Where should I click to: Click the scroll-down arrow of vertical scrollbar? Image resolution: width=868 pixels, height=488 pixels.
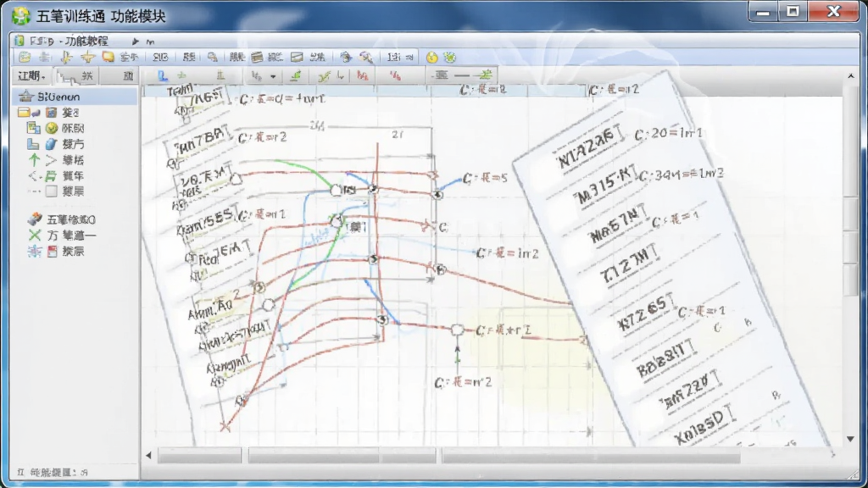(851, 440)
